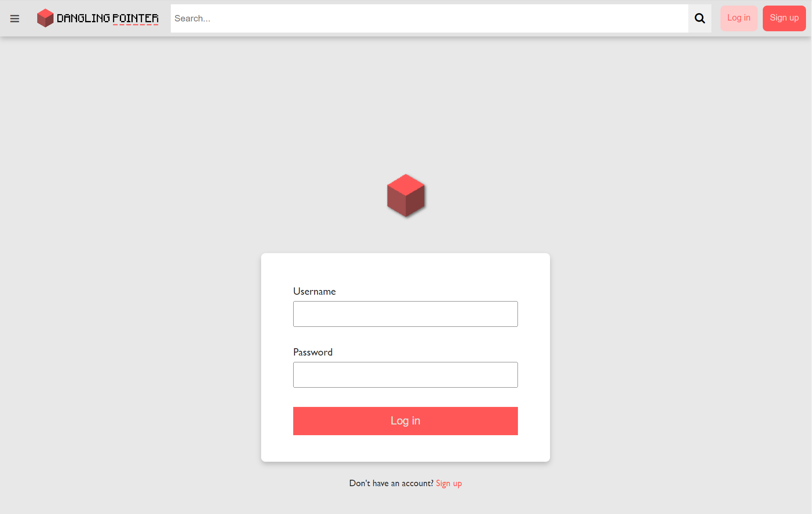The height and width of the screenshot is (514, 812).
Task: Click the Dangling Pointer cube logo in header
Action: 45,18
